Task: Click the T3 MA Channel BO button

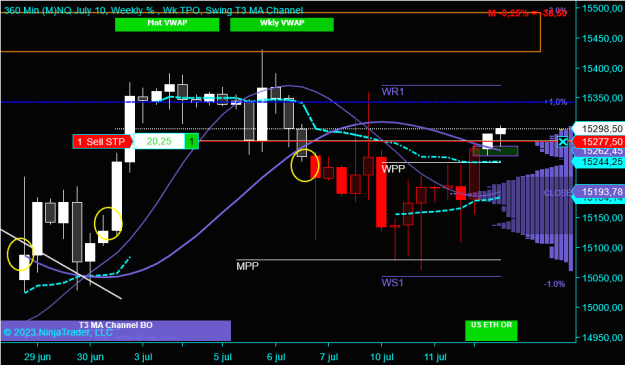Action: [116, 330]
